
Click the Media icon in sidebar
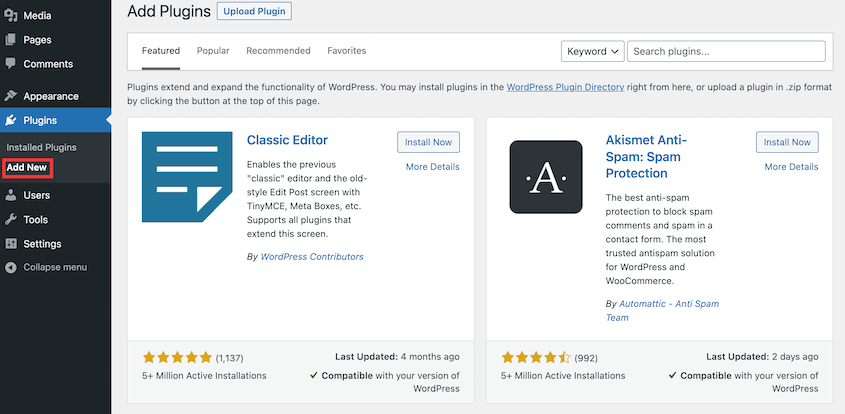click(11, 16)
